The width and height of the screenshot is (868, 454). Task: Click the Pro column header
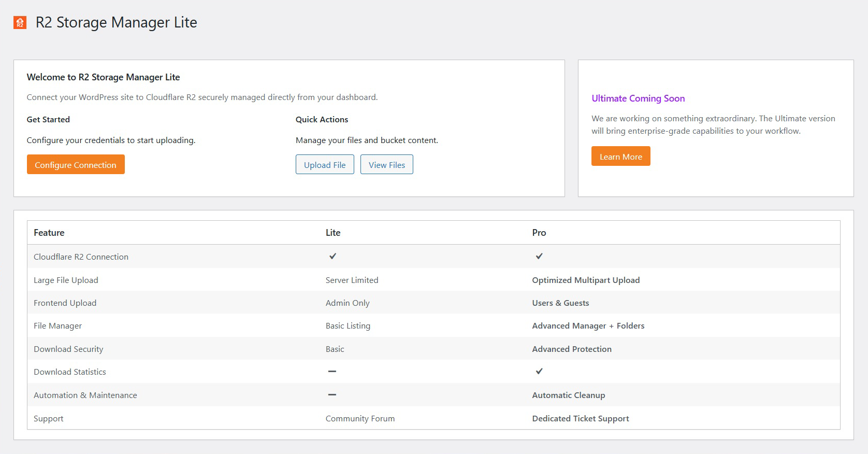click(x=539, y=233)
